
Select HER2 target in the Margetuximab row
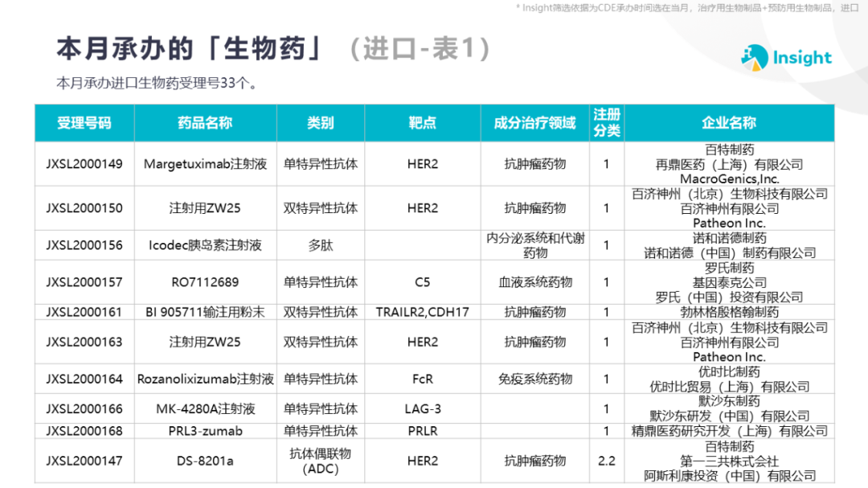tap(423, 164)
